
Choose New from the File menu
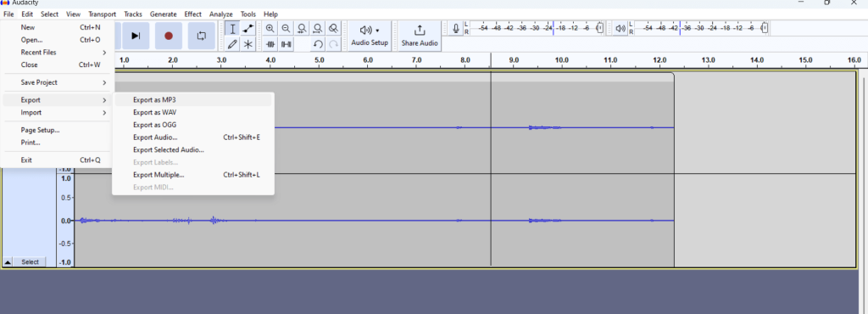(58, 27)
